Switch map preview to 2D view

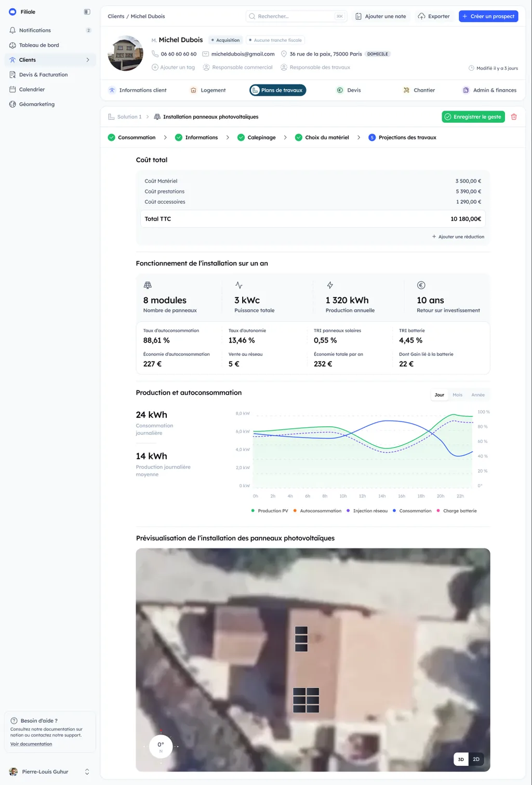(476, 760)
